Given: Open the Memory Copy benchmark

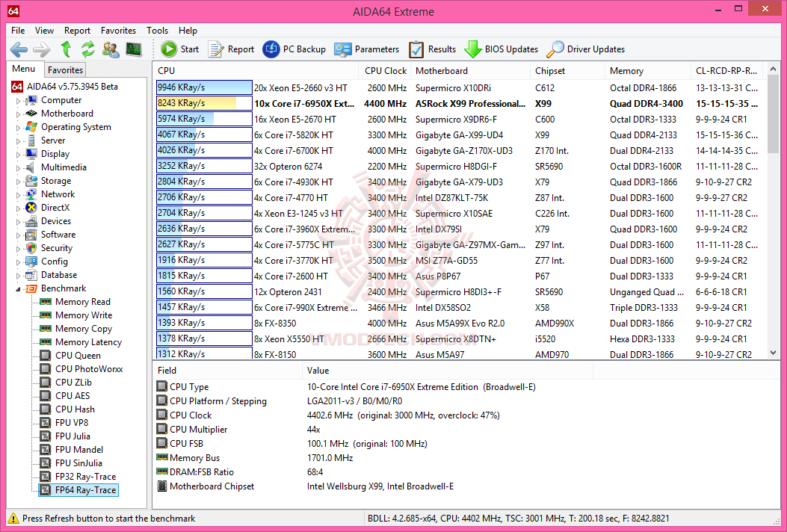Looking at the screenshot, I should click(84, 329).
